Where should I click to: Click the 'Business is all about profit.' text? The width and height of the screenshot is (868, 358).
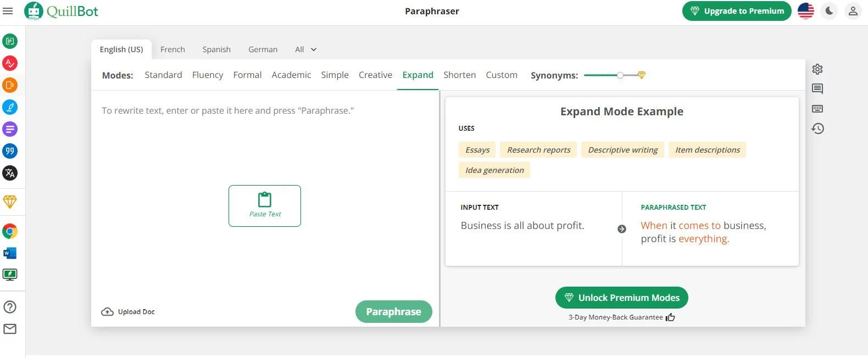(522, 226)
